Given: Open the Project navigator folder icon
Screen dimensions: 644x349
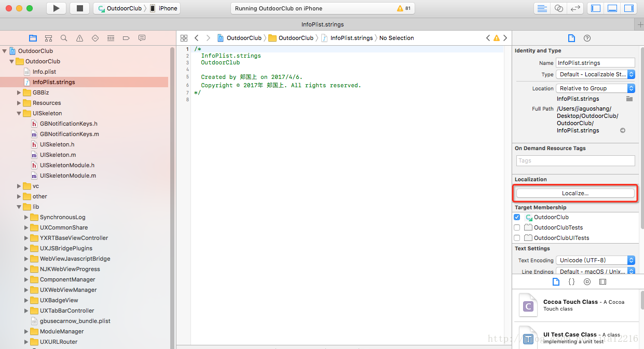Looking at the screenshot, I should tap(33, 38).
